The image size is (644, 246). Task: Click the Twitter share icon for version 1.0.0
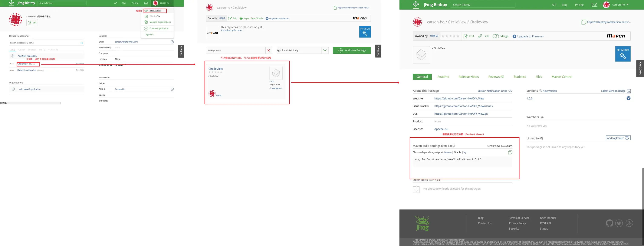[x=628, y=98]
